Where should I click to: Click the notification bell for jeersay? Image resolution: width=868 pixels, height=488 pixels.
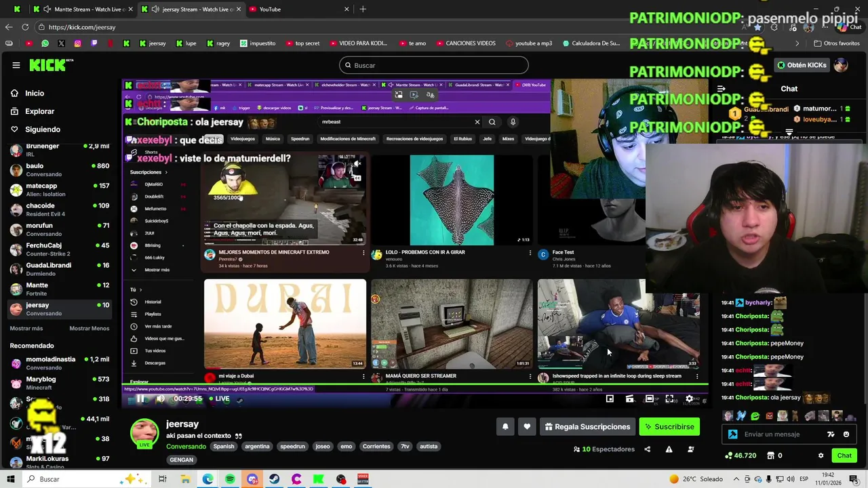505,426
